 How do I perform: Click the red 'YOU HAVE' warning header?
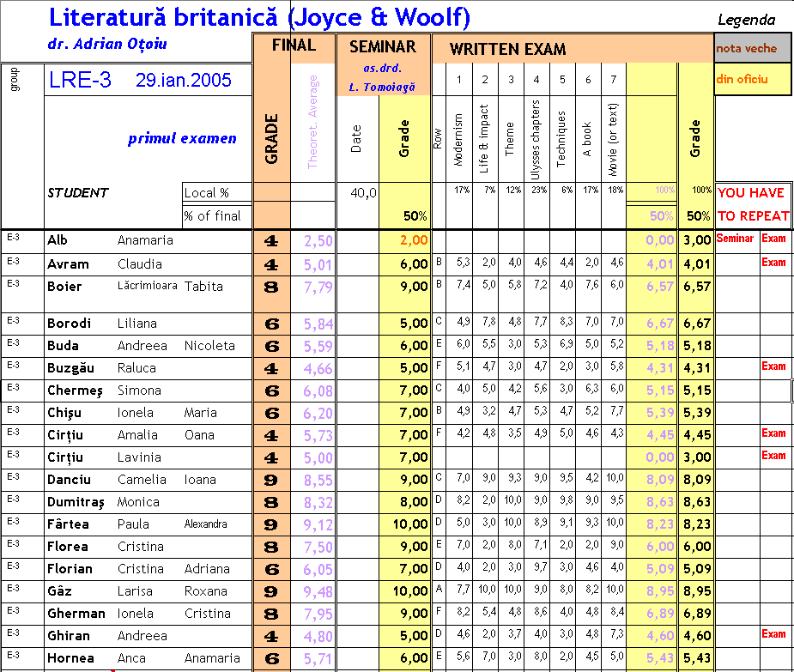pos(751,193)
